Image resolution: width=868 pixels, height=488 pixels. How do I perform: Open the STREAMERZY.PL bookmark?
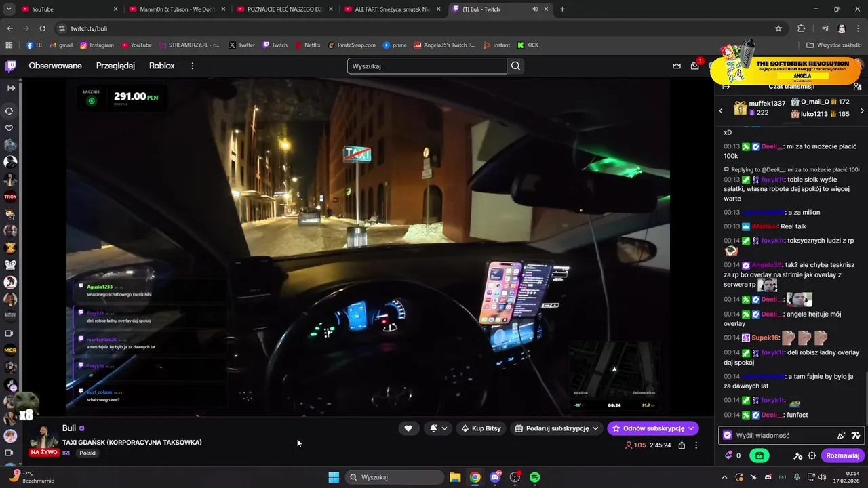(189, 45)
